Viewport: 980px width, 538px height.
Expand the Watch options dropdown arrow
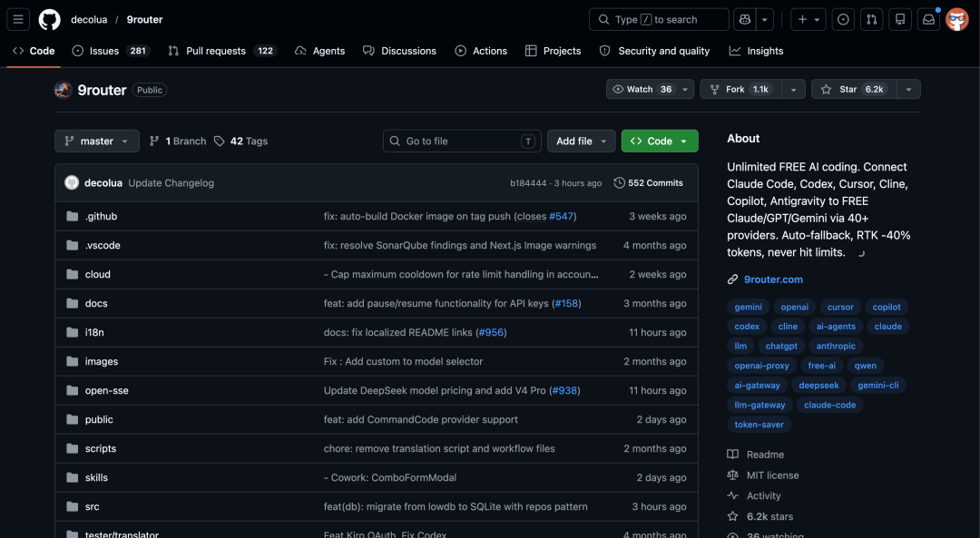pyautogui.click(x=686, y=89)
